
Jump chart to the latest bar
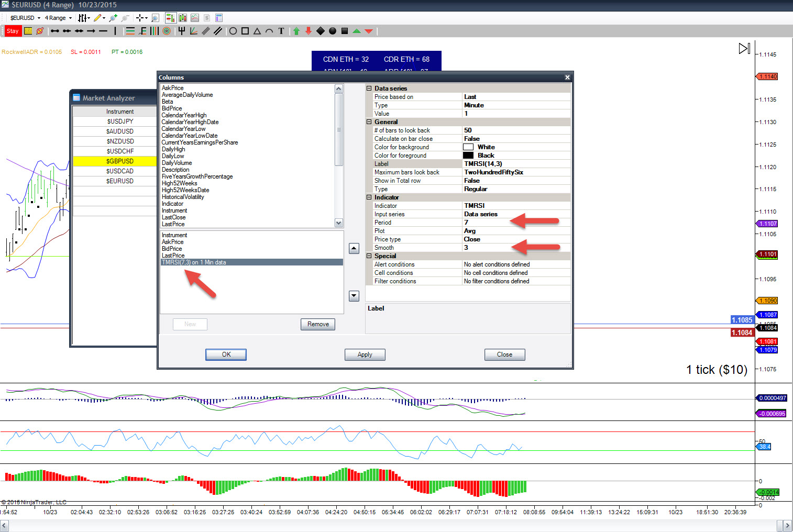tap(744, 48)
